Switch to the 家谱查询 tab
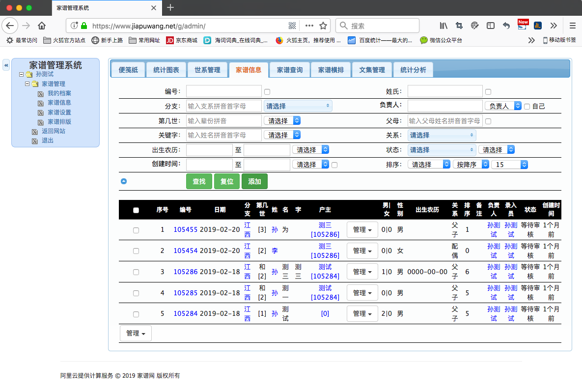The height and width of the screenshot is (392, 582). pyautogui.click(x=289, y=70)
